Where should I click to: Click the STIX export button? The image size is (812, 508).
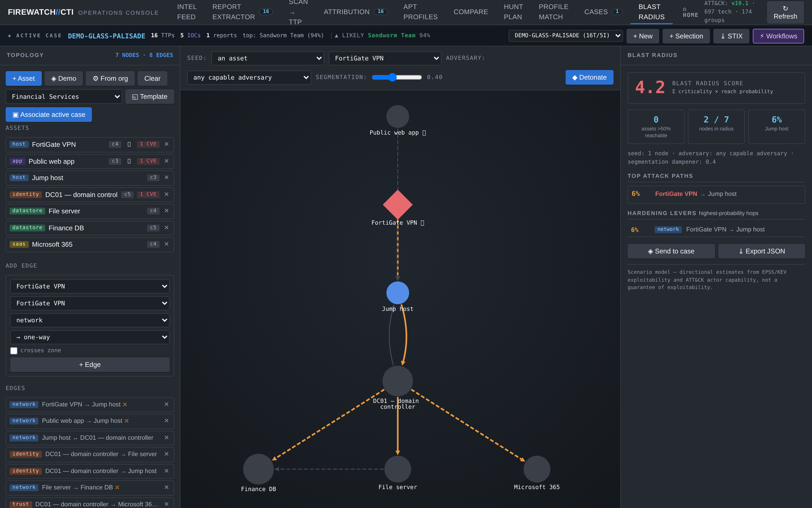(x=731, y=36)
